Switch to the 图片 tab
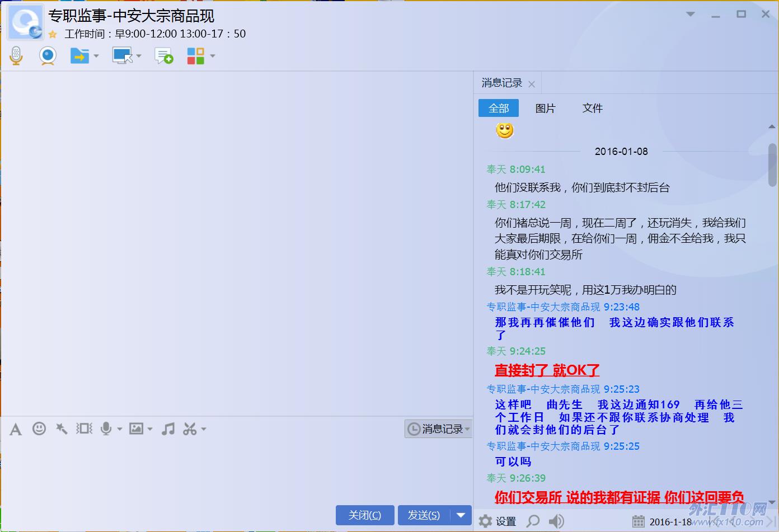Viewport: 779px width, 532px height. pos(546,108)
